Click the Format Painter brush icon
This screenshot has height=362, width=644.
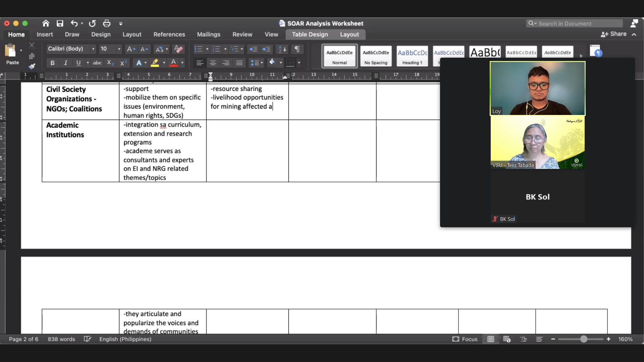(x=32, y=66)
